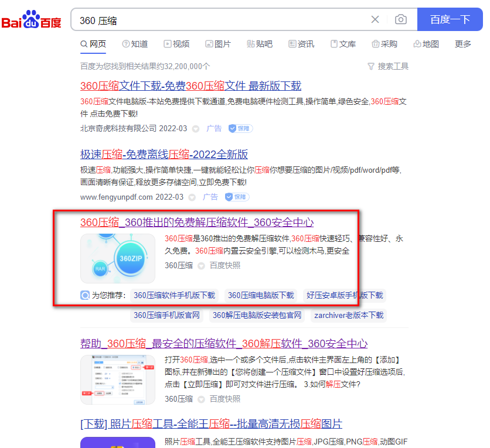Open 360压缩_360推出的免费解压缩软件 result link
490x448 pixels.
(197, 223)
